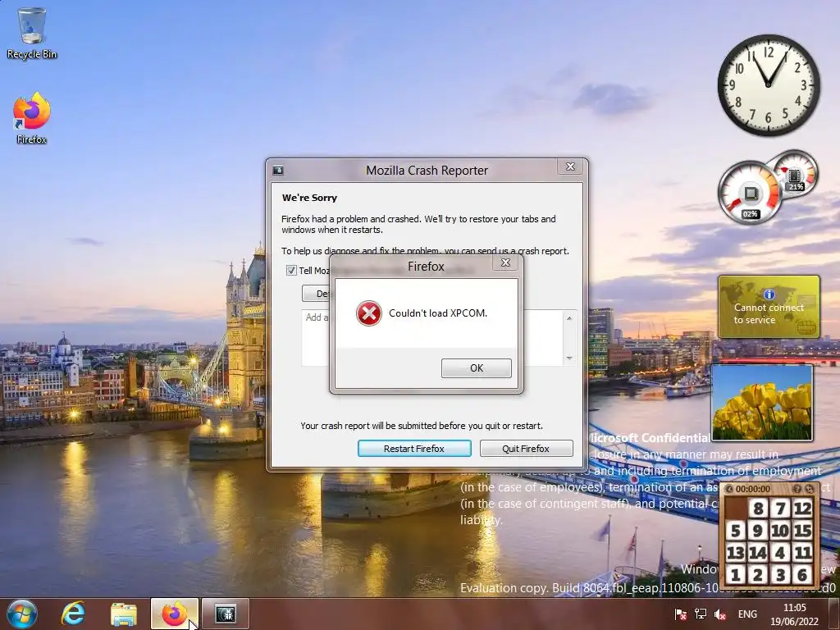840x630 pixels.
Task: Click the Couldn't load XPCOM message
Action: pyautogui.click(x=438, y=313)
